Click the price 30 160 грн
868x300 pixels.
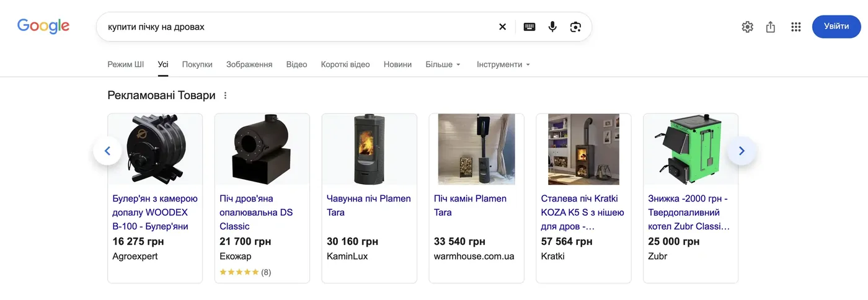tap(353, 242)
